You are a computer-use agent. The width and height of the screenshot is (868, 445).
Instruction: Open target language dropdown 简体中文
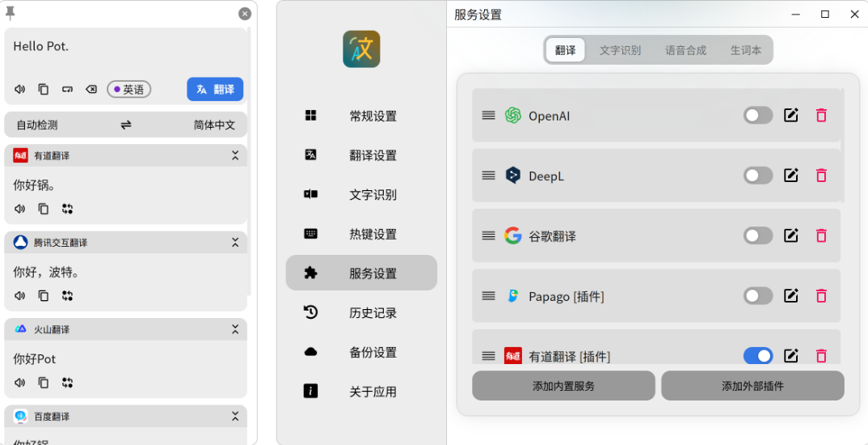(214, 125)
